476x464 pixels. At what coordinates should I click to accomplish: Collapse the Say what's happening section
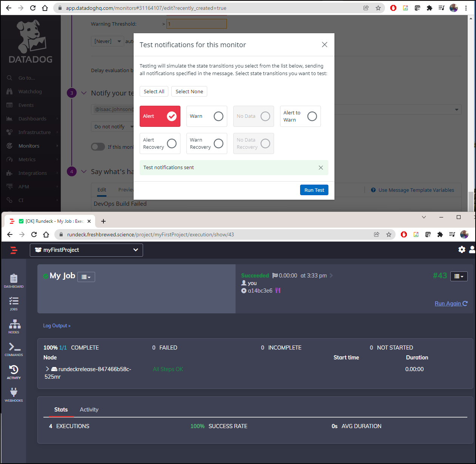84,171
